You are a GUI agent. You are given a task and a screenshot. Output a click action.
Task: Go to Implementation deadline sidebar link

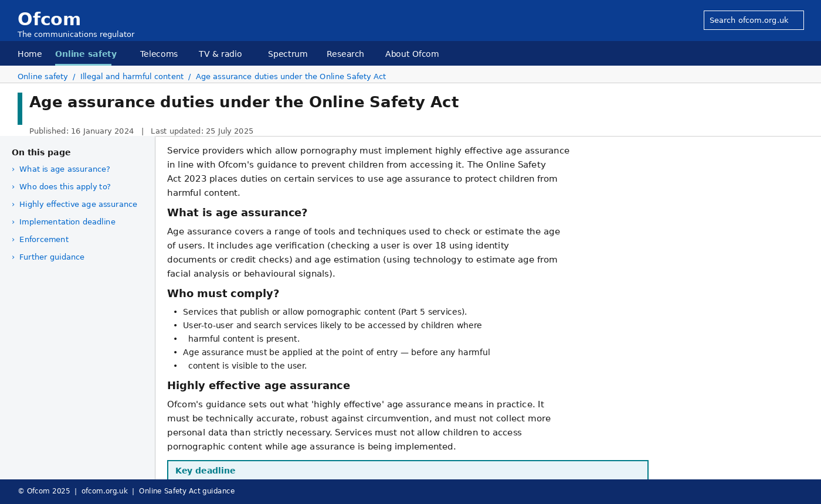pos(67,222)
